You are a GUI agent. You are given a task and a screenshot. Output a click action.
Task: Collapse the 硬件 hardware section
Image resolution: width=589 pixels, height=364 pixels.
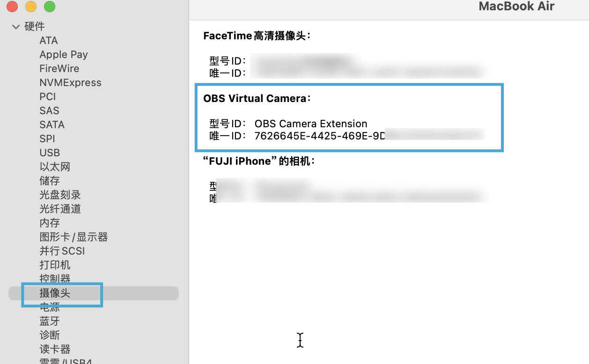pos(16,27)
